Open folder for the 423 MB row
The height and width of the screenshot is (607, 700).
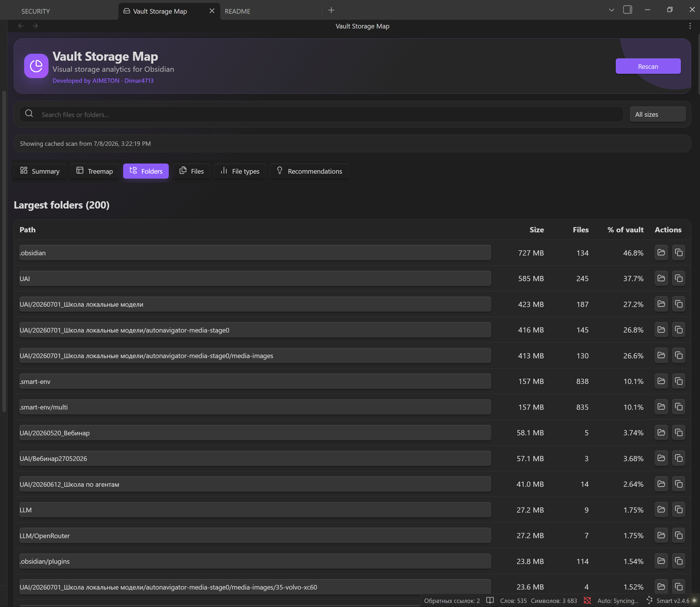point(661,304)
